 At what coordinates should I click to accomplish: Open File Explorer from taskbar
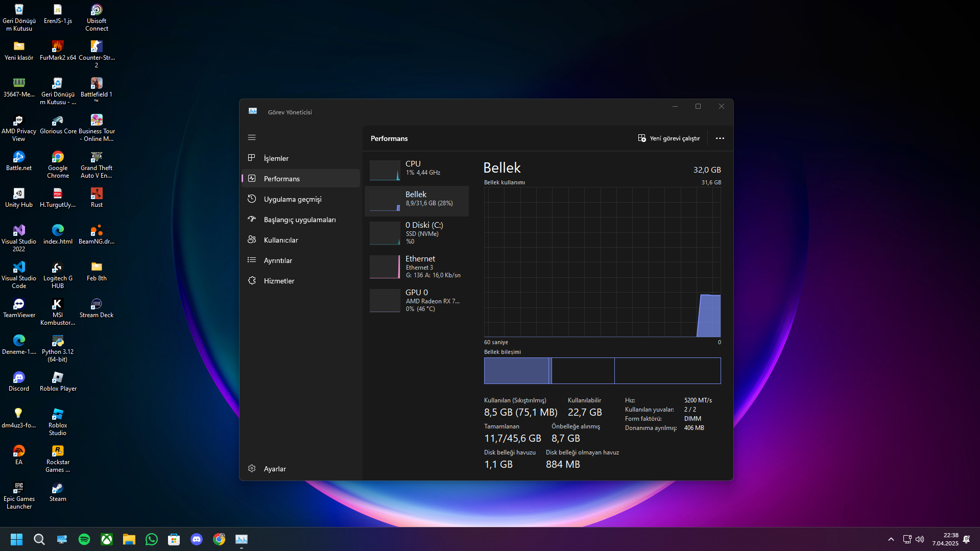point(129,539)
